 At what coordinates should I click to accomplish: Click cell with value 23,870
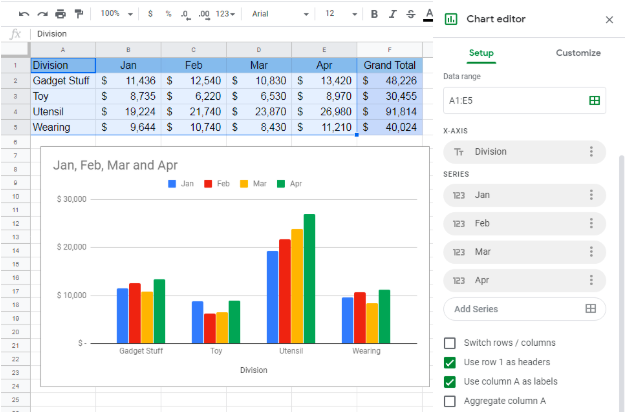(259, 112)
